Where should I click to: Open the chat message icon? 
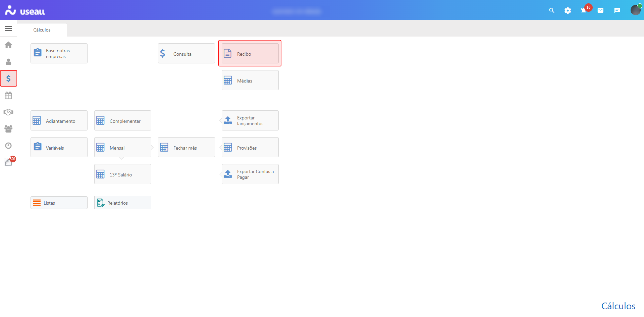[x=617, y=10]
